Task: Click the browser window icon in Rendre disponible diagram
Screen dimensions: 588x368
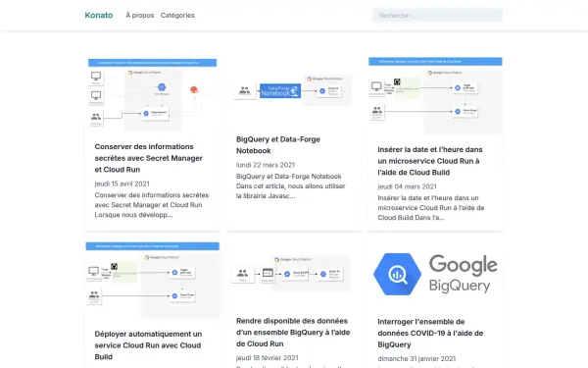Action: coord(268,273)
